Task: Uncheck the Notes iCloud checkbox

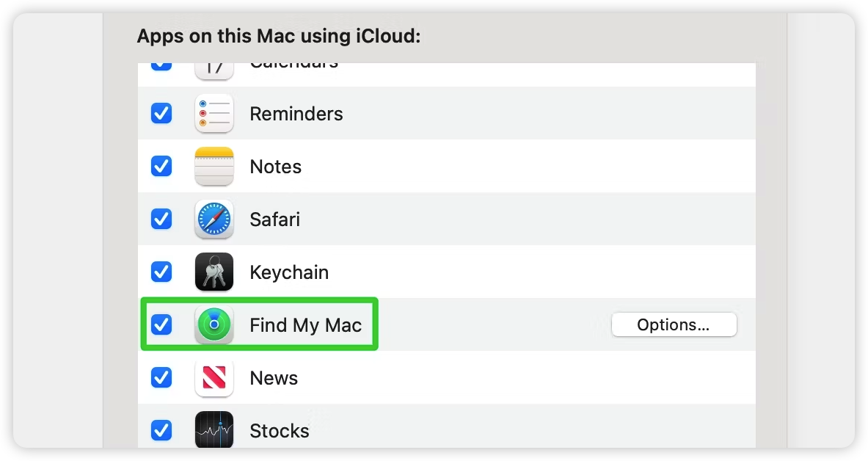Action: (161, 166)
